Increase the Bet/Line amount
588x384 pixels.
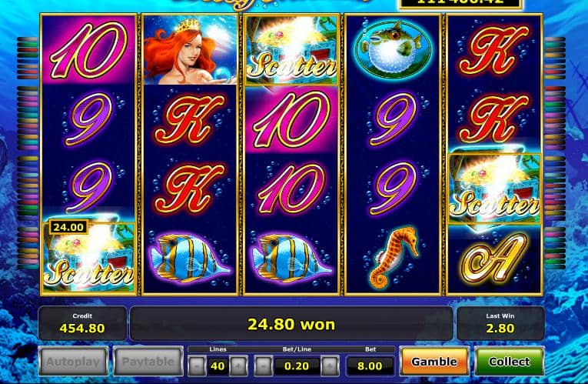[330, 366]
